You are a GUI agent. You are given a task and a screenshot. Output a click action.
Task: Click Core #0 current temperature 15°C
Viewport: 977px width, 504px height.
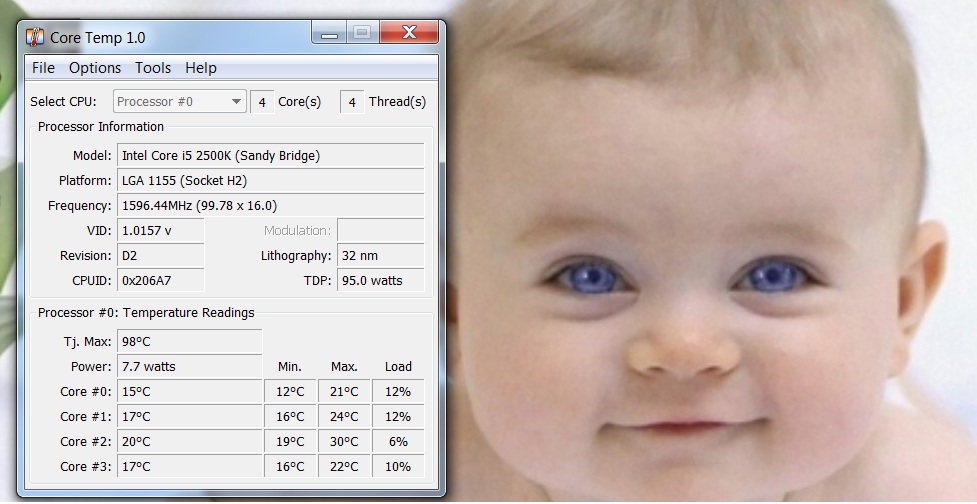click(x=189, y=392)
